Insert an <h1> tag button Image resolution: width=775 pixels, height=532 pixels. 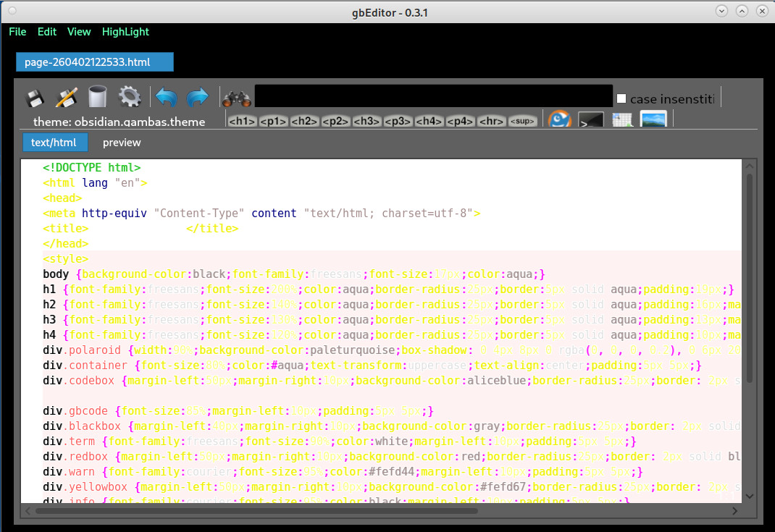[242, 122]
